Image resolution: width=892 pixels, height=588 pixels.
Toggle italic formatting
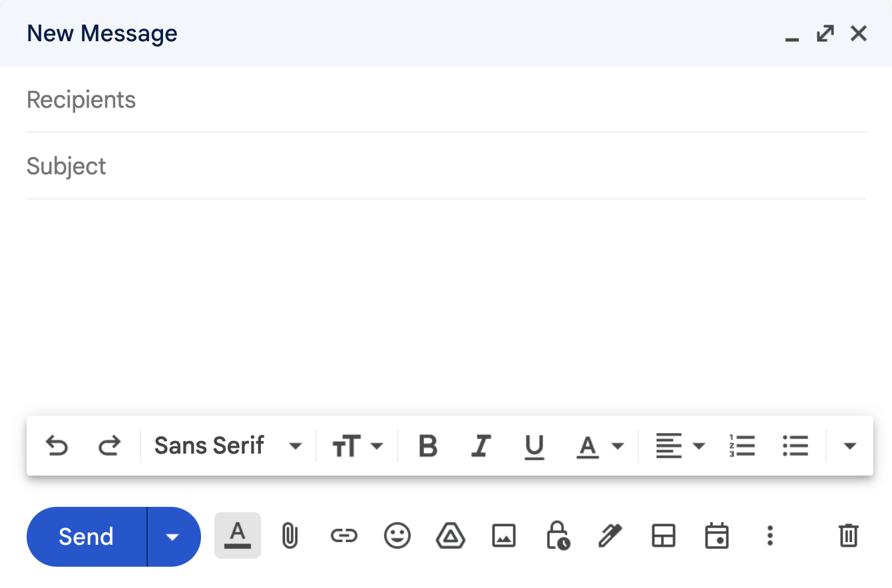click(481, 446)
